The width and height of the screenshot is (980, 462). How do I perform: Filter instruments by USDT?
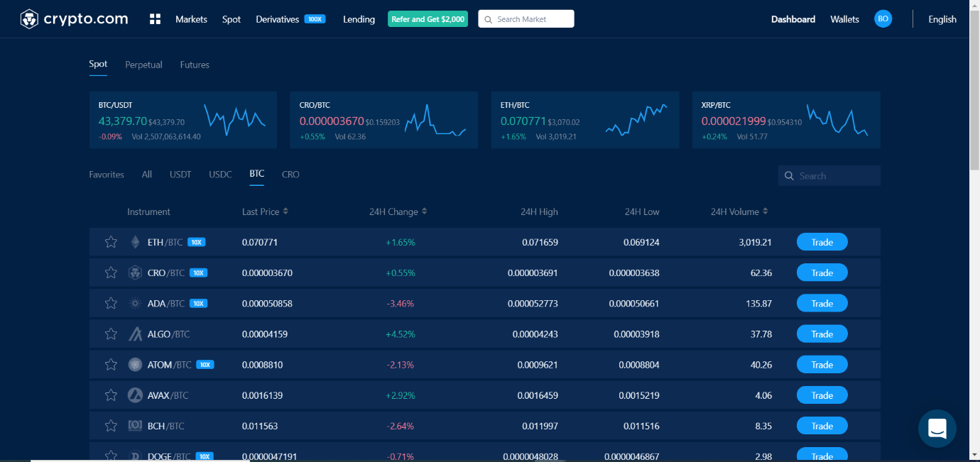pyautogui.click(x=180, y=175)
